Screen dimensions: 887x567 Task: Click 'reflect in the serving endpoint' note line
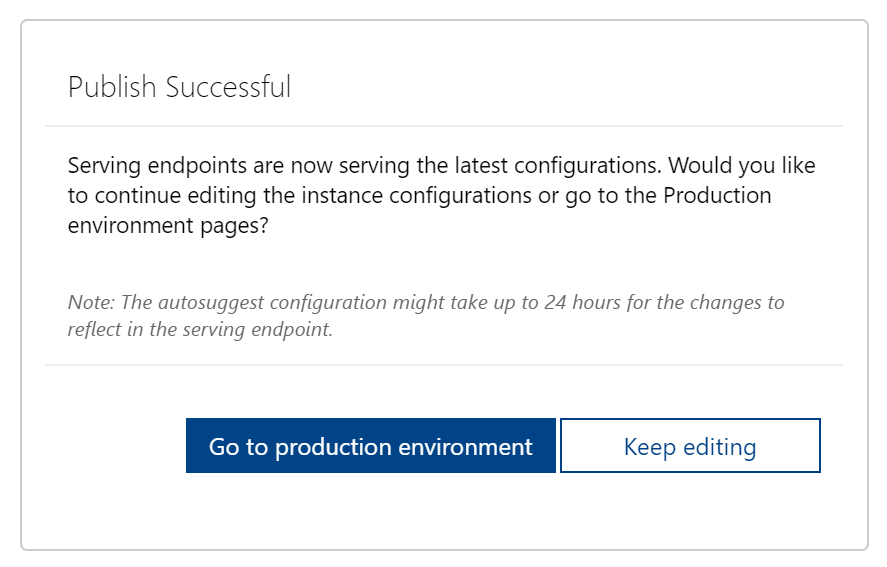coord(200,329)
